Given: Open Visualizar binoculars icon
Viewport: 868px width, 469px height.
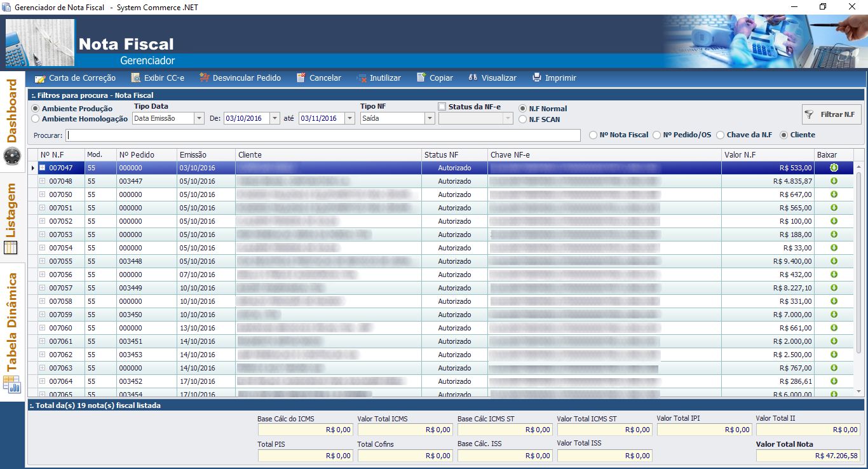Looking at the screenshot, I should (473, 78).
